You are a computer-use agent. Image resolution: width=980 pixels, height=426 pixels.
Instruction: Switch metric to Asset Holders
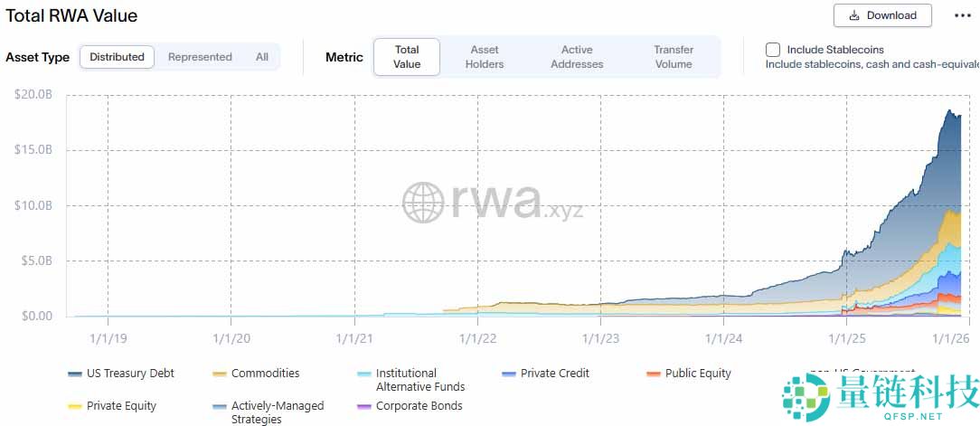click(485, 57)
